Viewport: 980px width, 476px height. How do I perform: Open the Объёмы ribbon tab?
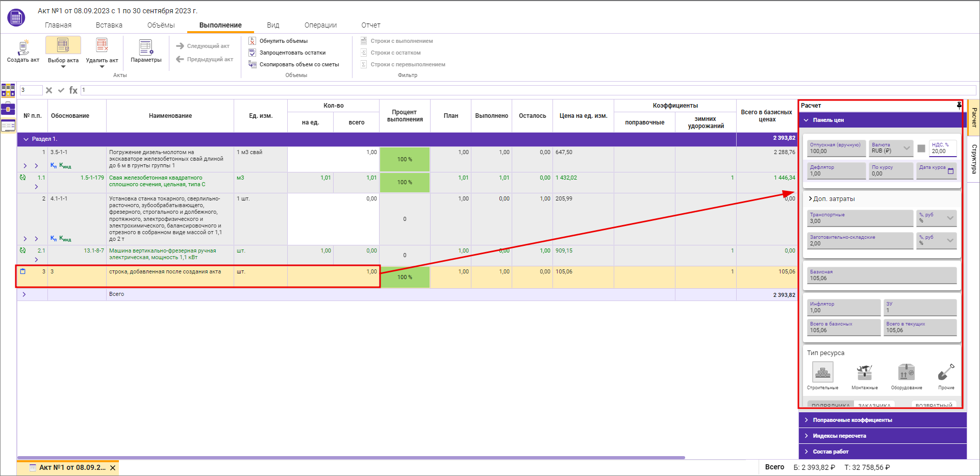pos(161,25)
